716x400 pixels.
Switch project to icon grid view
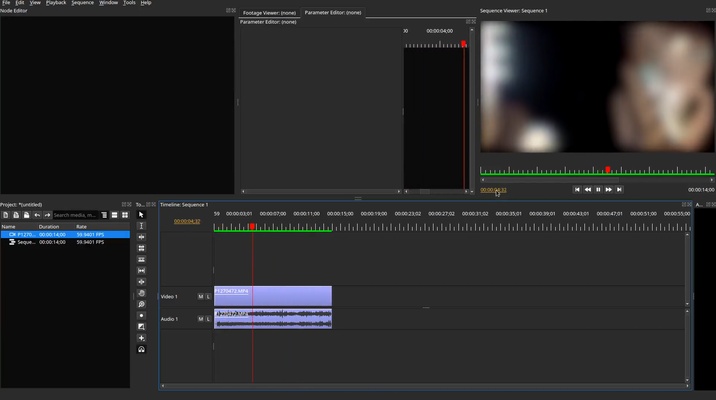click(125, 215)
